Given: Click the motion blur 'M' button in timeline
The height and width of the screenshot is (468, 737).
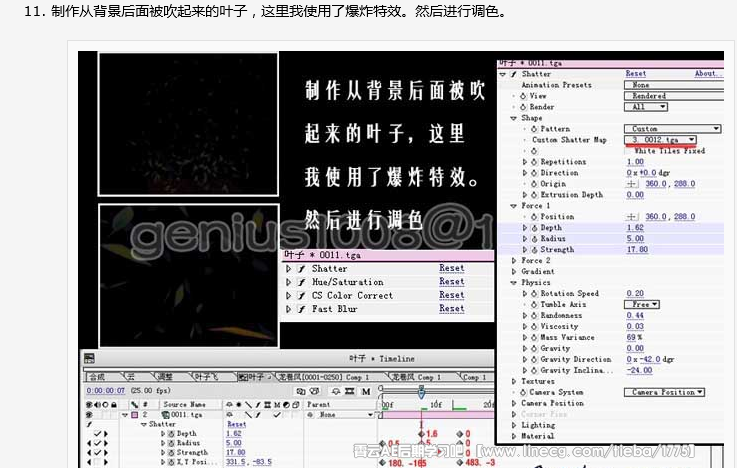Looking at the screenshot, I should click(366, 391).
